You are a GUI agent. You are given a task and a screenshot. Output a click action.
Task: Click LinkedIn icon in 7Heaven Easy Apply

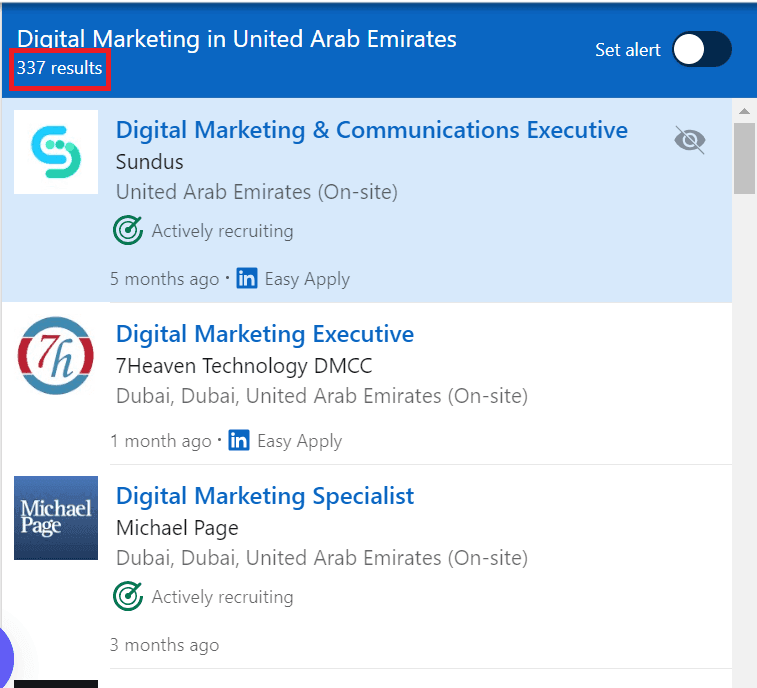(x=239, y=440)
